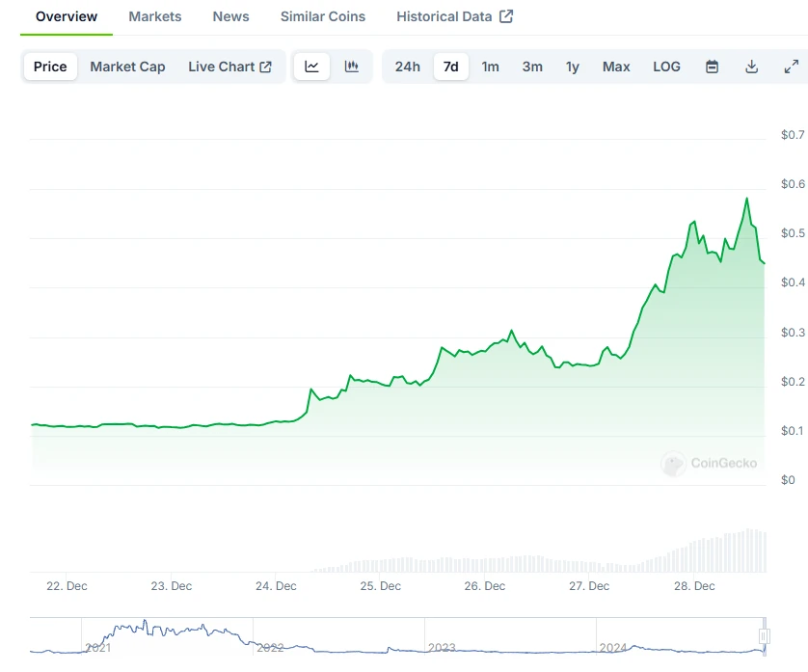Open the News tab

point(230,16)
